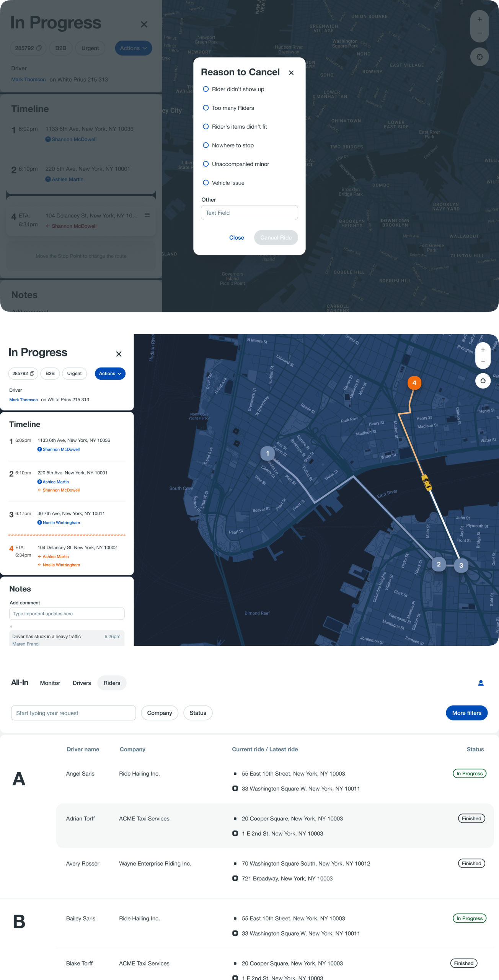
Task: Click the 'Type important updates here' comment field
Action: (x=67, y=614)
